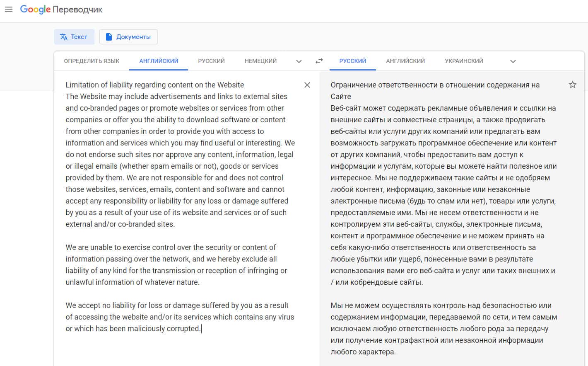Set target language to Английский
Screen dimensions: 588x366
coord(405,61)
